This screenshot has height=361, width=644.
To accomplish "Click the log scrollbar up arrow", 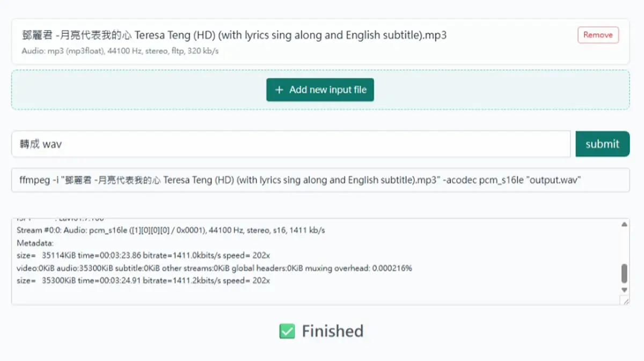I will (x=624, y=224).
